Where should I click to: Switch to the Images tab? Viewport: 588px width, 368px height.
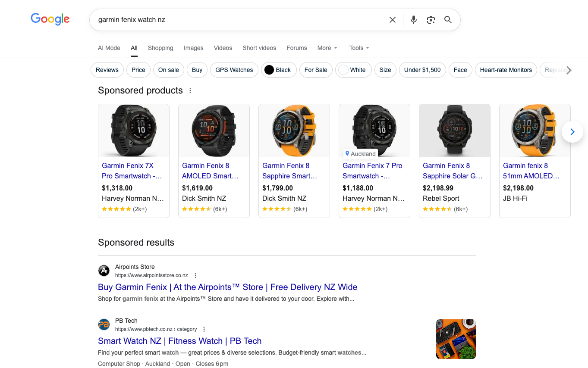pyautogui.click(x=193, y=48)
